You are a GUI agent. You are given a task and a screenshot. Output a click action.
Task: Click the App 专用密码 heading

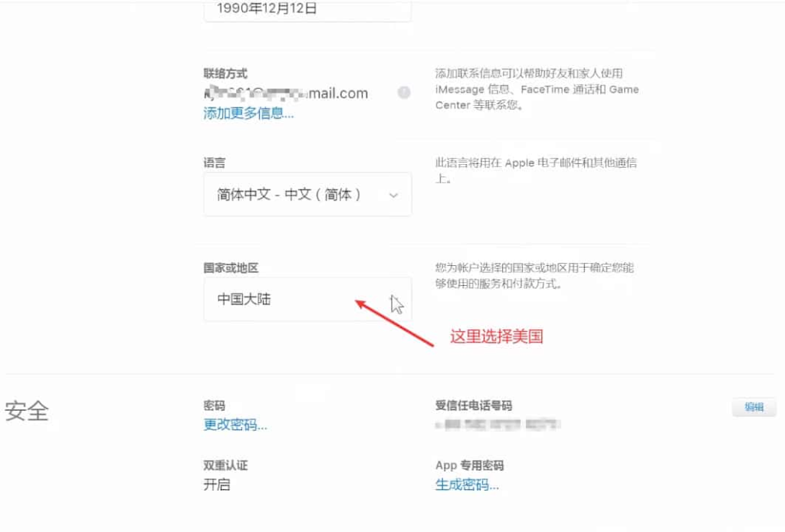tap(470, 465)
